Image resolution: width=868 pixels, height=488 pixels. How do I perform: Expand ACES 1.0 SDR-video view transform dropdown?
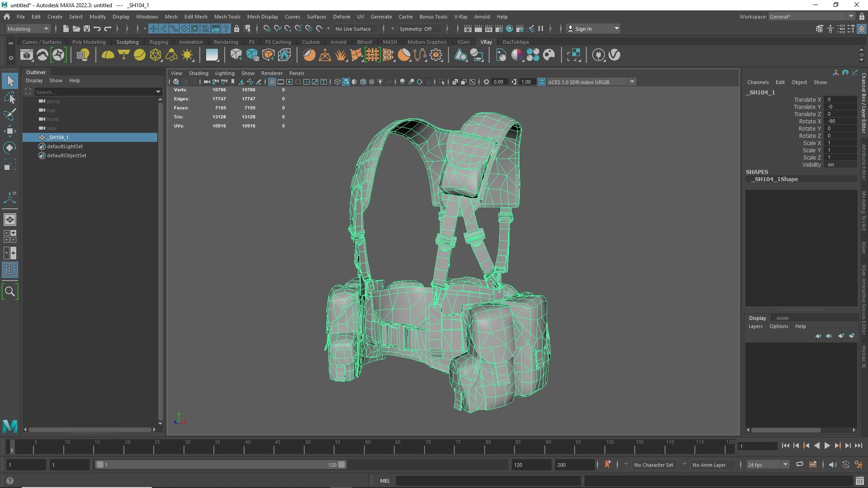pyautogui.click(x=632, y=82)
